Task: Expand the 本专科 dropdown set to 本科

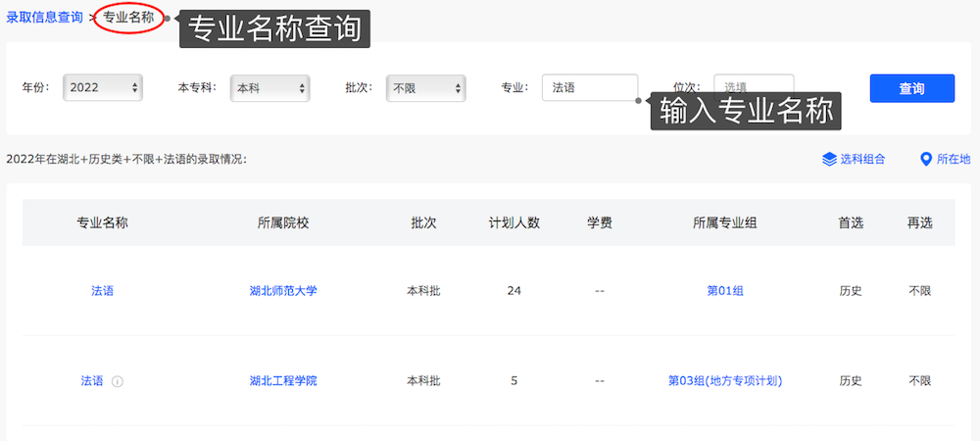Action: pyautogui.click(x=269, y=88)
